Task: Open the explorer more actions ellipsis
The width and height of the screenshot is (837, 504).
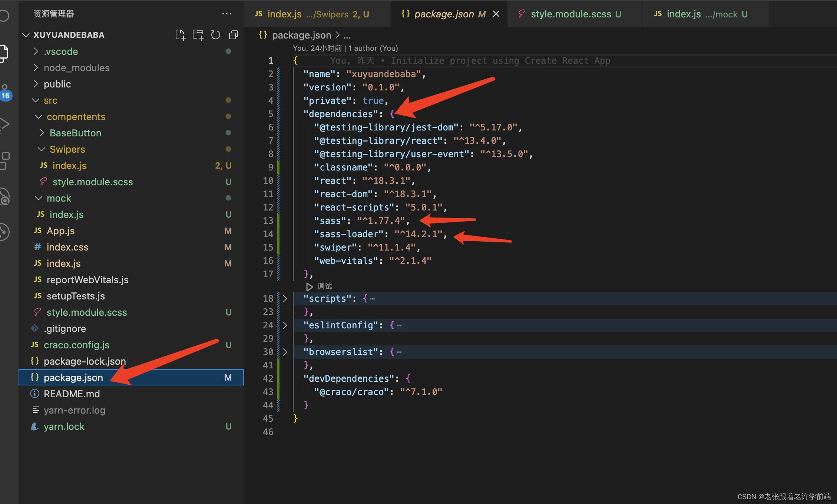Action: click(x=226, y=14)
